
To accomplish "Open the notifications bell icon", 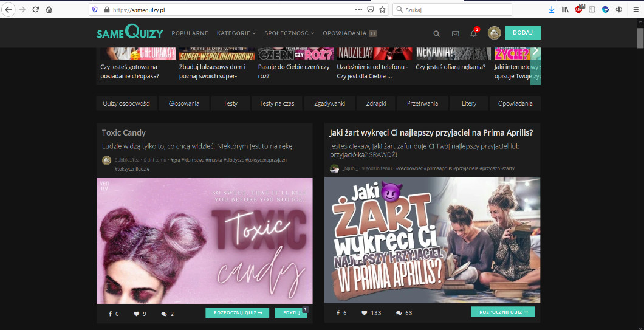I will click(x=474, y=33).
